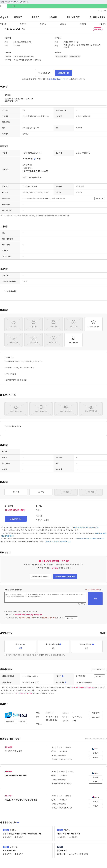Switch to the 우대사항 tab
The image size is (107, 868).
[43, 24]
